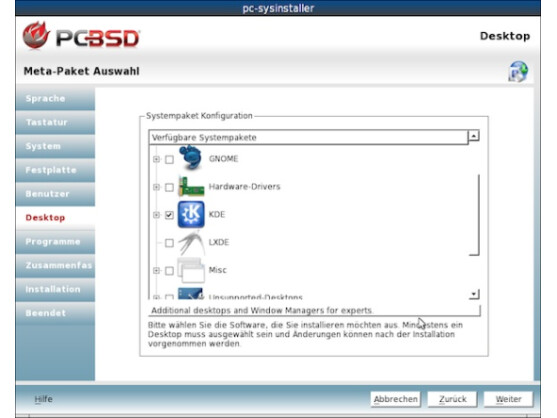Open the Festplatte step in sidebar
557x418 pixels.
pyautogui.click(x=55, y=170)
